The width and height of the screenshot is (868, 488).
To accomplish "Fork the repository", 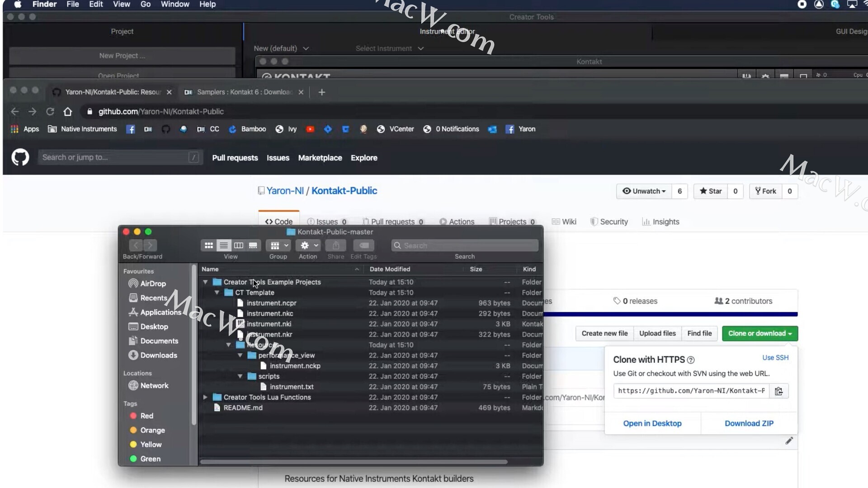I will 765,191.
